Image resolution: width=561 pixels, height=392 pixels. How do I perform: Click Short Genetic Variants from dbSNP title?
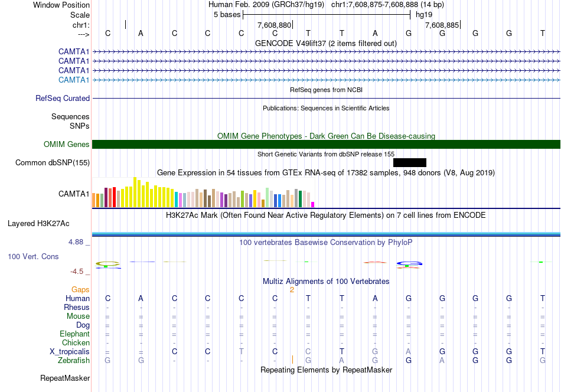click(326, 154)
